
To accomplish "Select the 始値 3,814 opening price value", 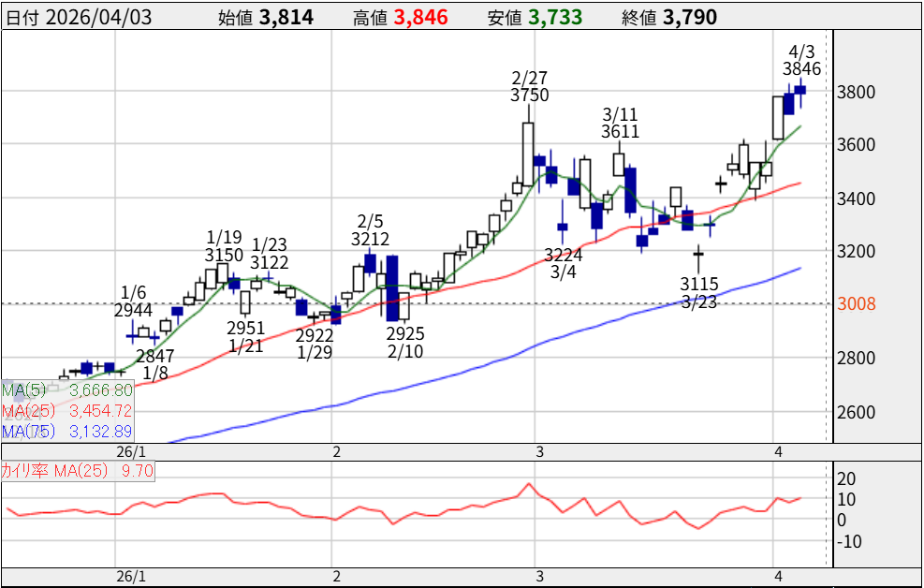I will [x=265, y=17].
